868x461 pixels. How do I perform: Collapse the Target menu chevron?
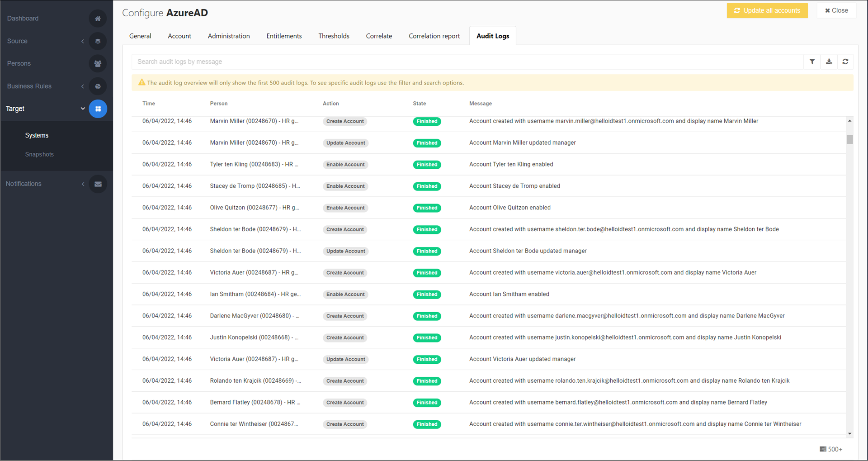pyautogui.click(x=83, y=109)
